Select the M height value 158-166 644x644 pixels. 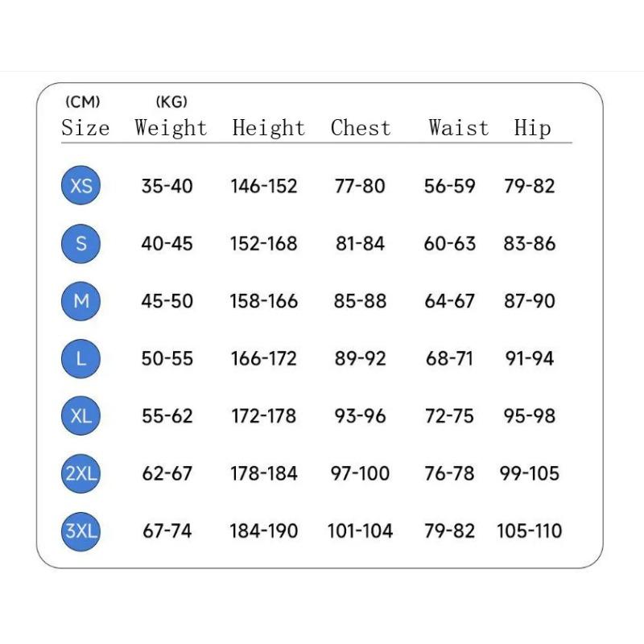point(264,301)
